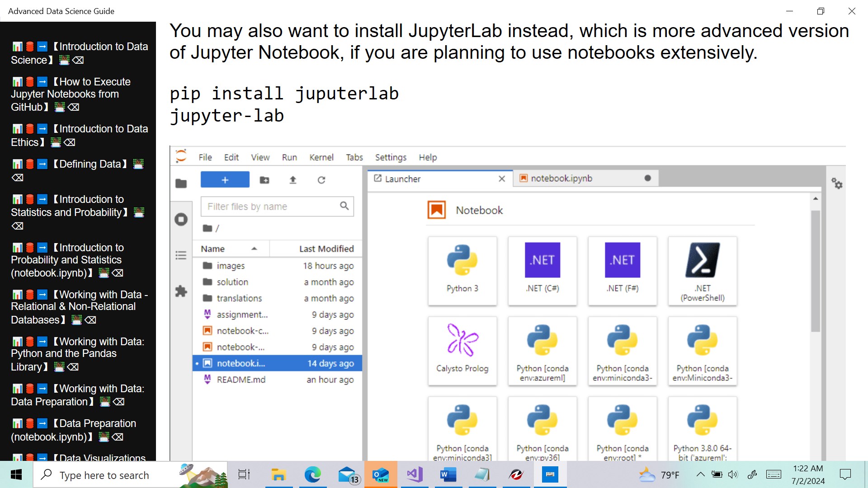868x488 pixels.
Task: Launch the Calysto Prolog notebook kernel
Action: pos(462,351)
